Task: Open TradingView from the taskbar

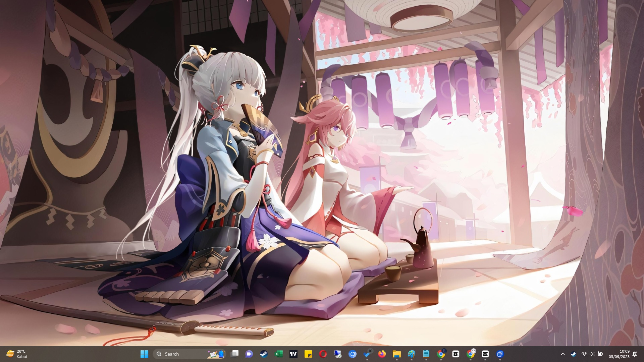Action: (x=293, y=354)
